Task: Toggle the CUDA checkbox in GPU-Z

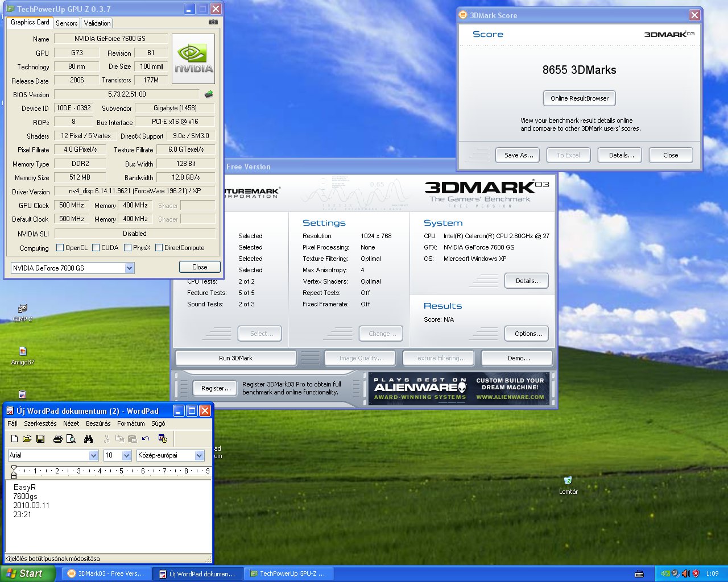Action: [x=96, y=248]
